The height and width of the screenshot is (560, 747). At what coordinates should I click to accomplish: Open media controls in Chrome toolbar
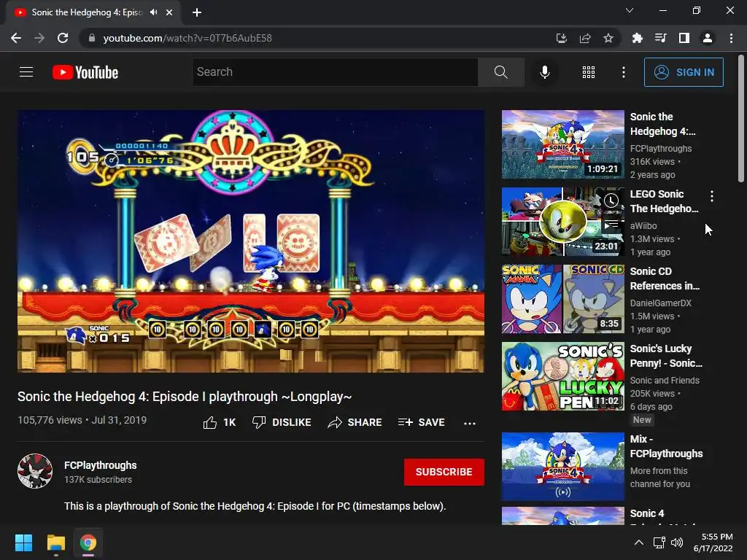[x=660, y=38]
